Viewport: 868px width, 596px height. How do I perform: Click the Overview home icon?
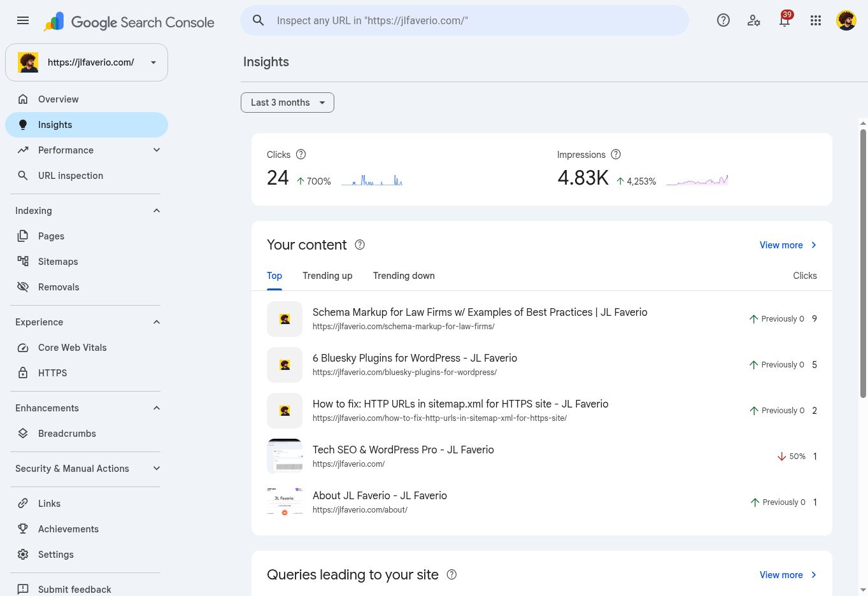(23, 99)
